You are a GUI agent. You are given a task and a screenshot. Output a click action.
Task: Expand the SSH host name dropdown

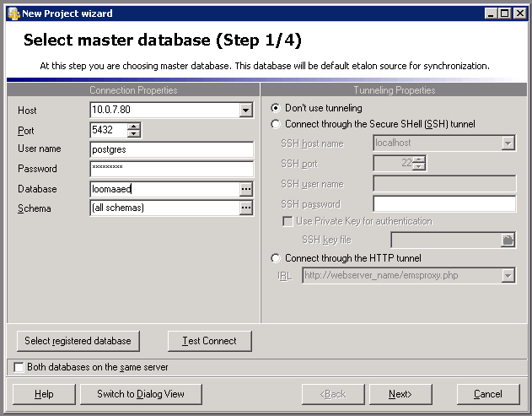click(x=508, y=143)
